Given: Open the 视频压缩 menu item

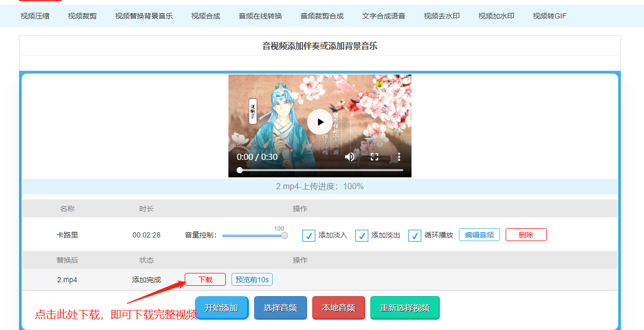Looking at the screenshot, I should [35, 16].
